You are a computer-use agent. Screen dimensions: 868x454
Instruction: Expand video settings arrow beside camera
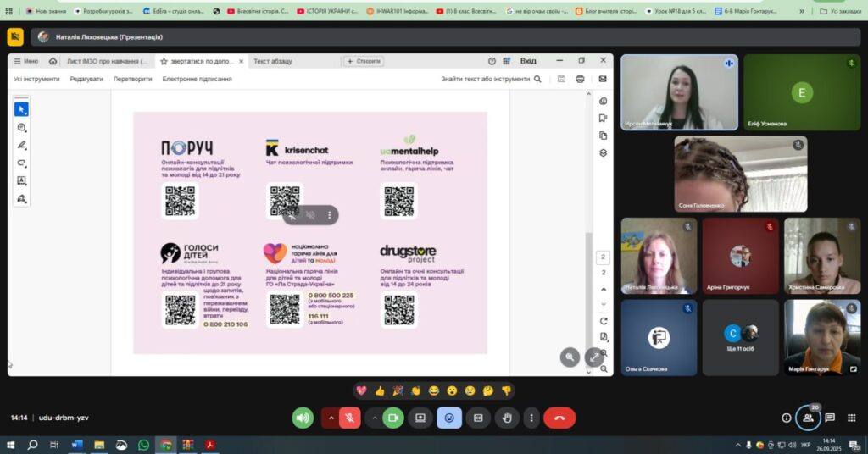[x=374, y=418]
